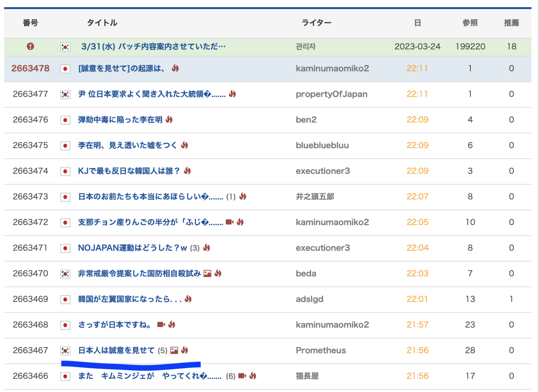Open post NOJAPAN運動はどうした？w
Image resolution: width=539 pixels, height=392 pixels.
point(133,248)
